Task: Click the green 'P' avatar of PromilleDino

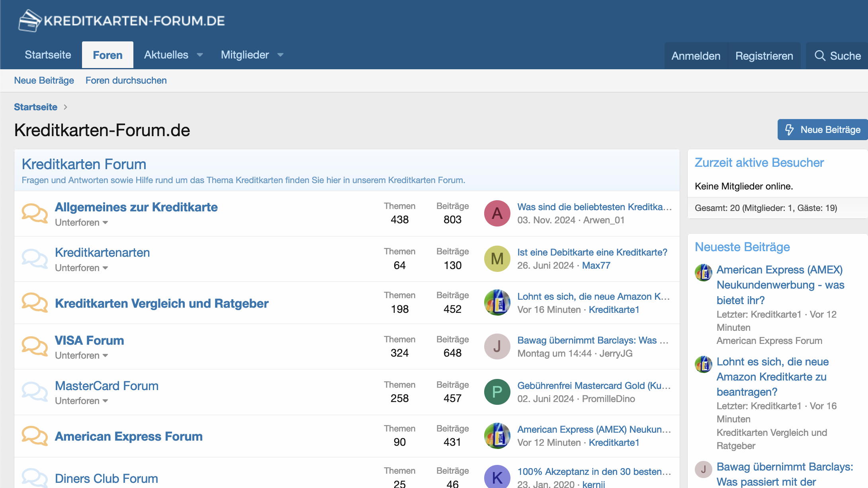Action: click(497, 392)
